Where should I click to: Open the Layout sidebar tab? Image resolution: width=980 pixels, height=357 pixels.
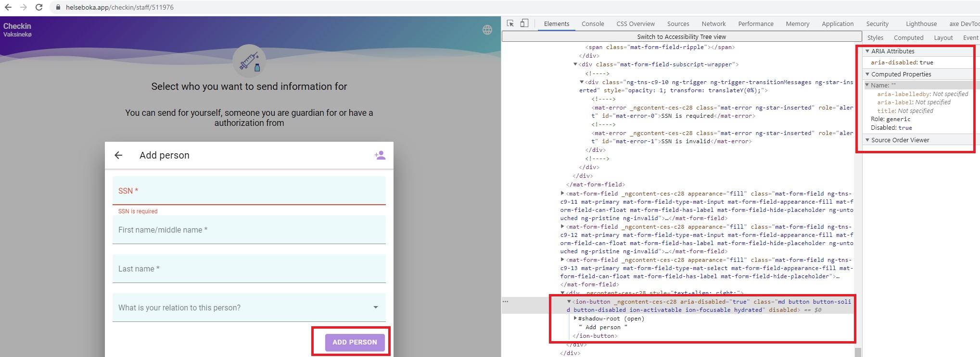[943, 37]
